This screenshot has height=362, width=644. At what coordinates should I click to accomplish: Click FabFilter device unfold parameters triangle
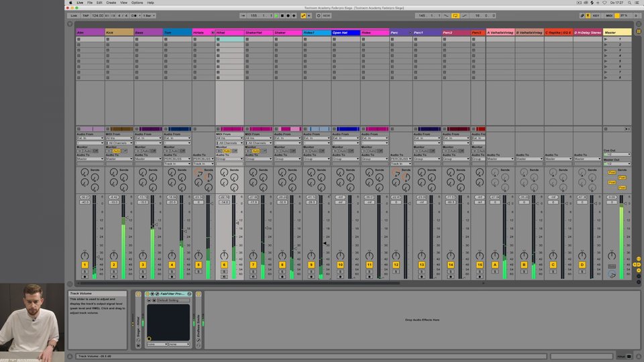point(152,294)
